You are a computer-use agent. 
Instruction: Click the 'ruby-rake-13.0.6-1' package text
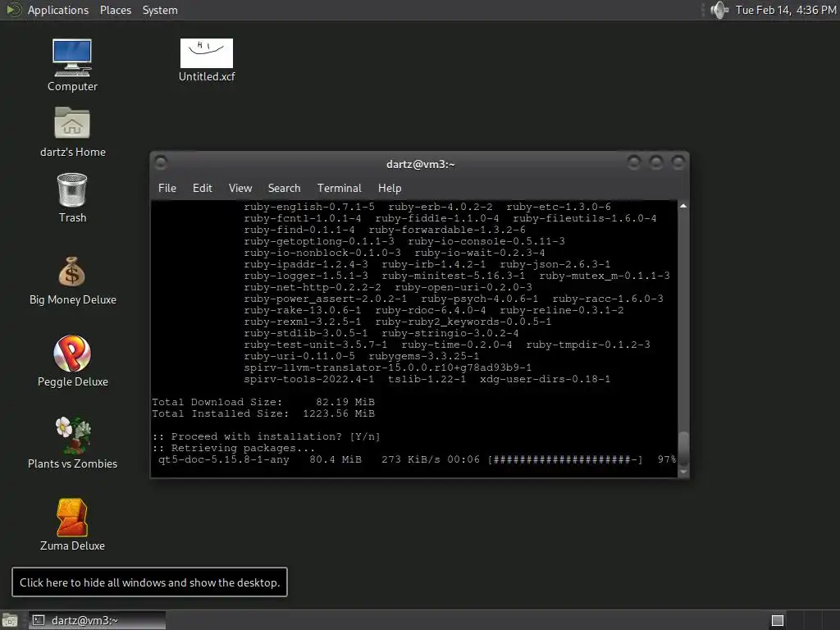[x=303, y=310]
